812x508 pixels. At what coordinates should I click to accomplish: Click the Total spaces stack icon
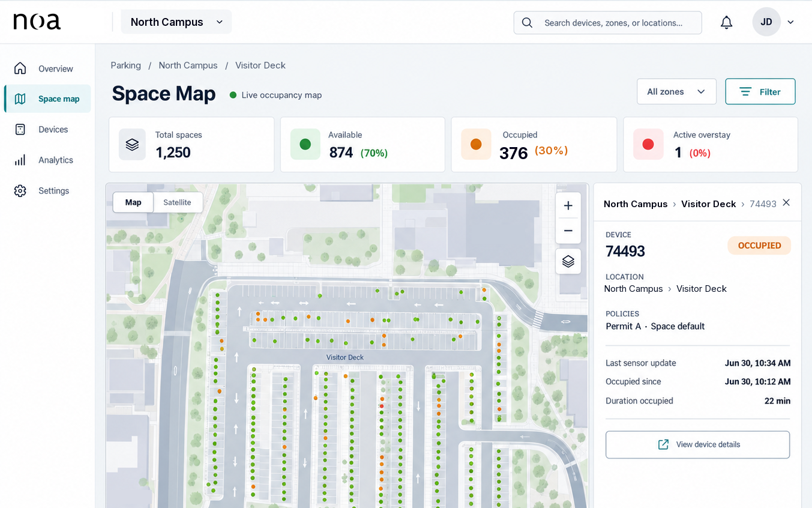[x=132, y=144]
